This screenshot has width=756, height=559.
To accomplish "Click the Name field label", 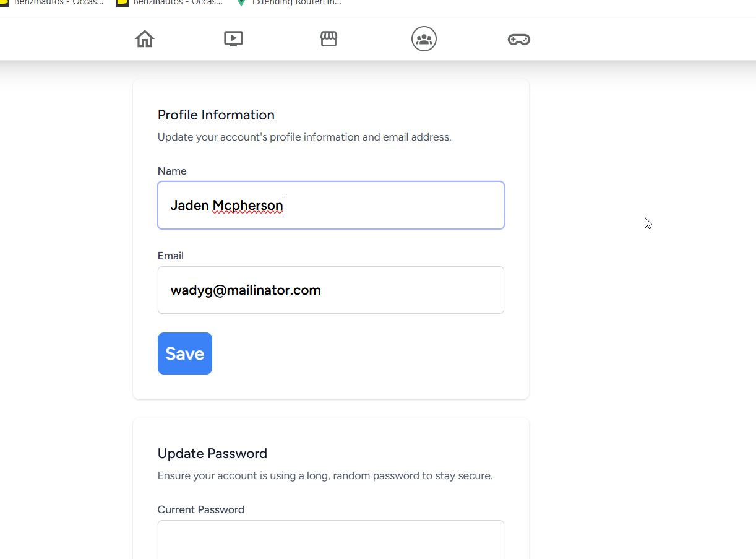I will 172,171.
